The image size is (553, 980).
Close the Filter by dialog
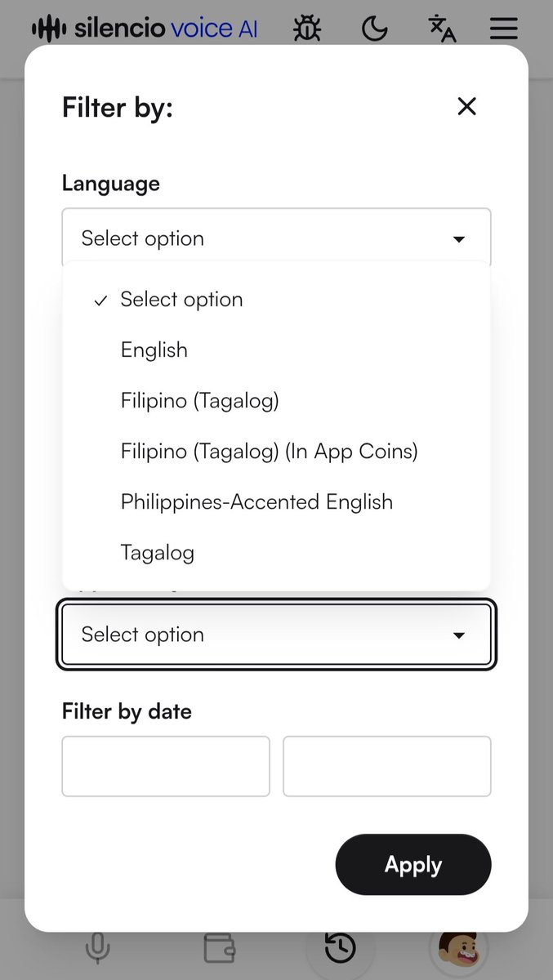click(x=466, y=106)
